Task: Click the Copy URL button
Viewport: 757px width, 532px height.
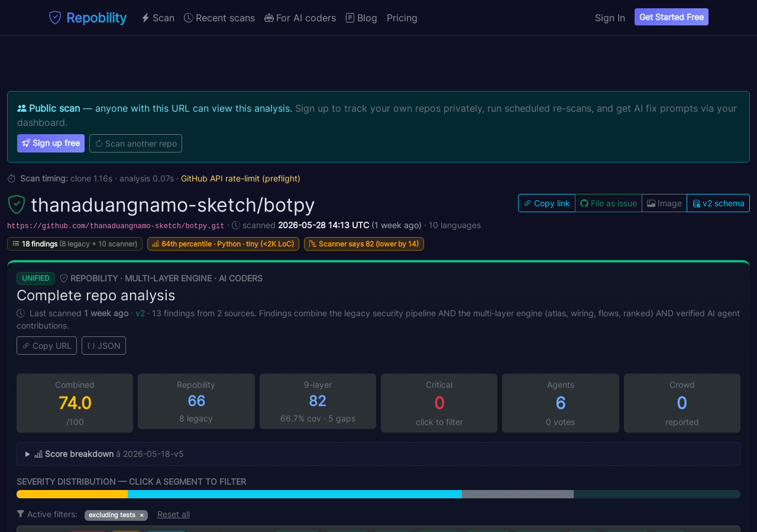Action: point(47,346)
